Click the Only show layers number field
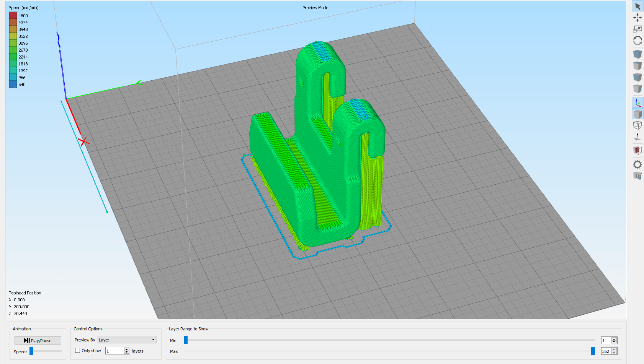644x364 pixels. [114, 351]
